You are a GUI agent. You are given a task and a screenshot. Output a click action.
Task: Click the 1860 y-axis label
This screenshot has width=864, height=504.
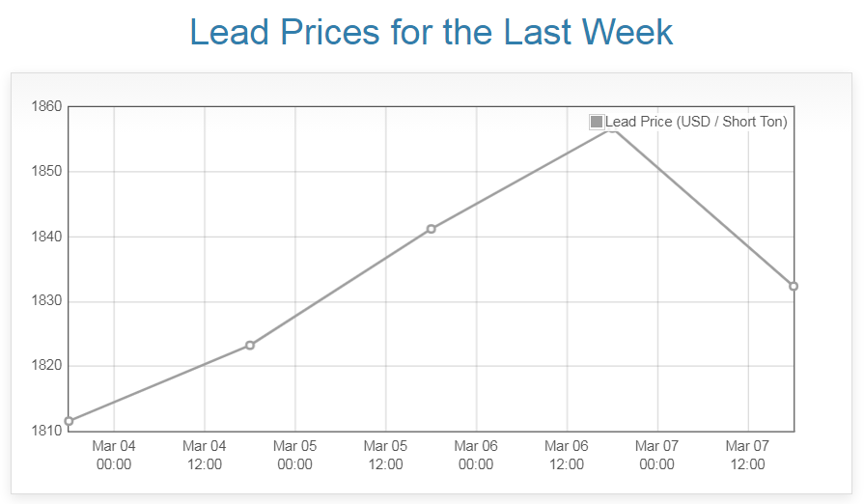pos(46,107)
